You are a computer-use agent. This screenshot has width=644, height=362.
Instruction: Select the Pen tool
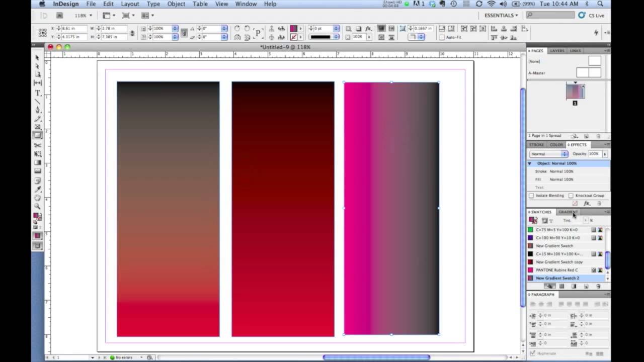click(x=38, y=110)
